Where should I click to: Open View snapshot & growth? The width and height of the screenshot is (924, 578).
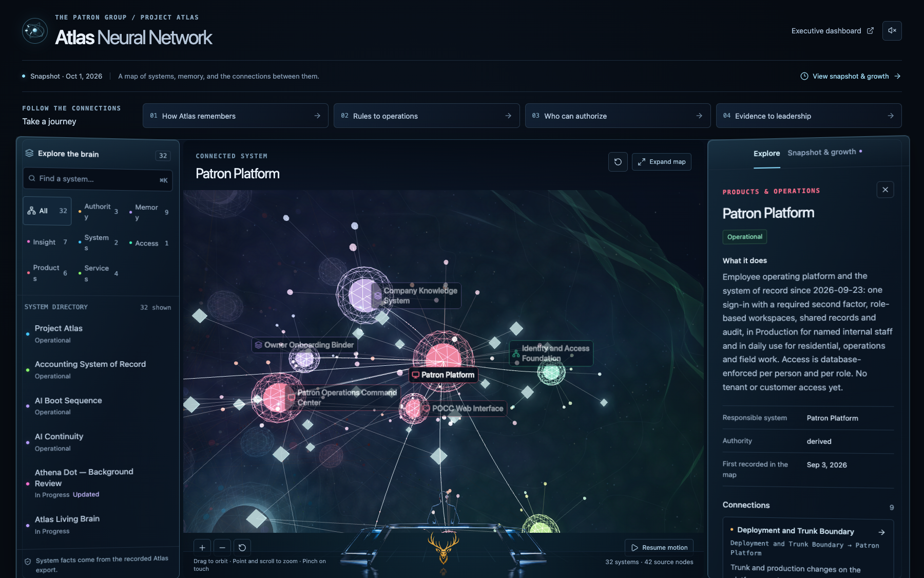[x=851, y=76]
